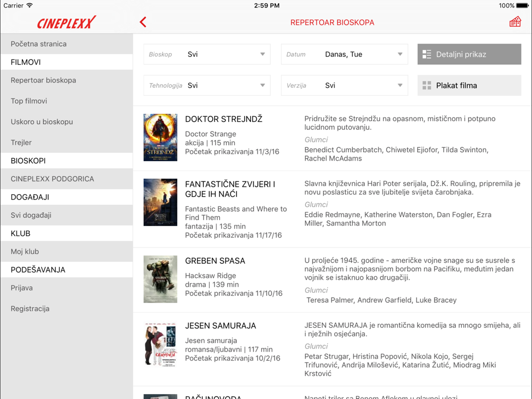Open the Bioskop dropdown
532x399 pixels.
(x=207, y=54)
